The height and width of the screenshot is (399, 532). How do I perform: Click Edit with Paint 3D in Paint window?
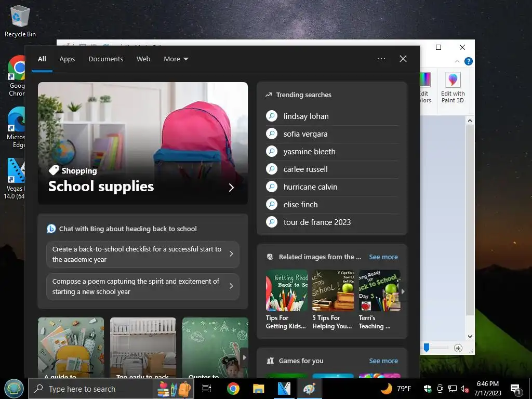click(453, 87)
